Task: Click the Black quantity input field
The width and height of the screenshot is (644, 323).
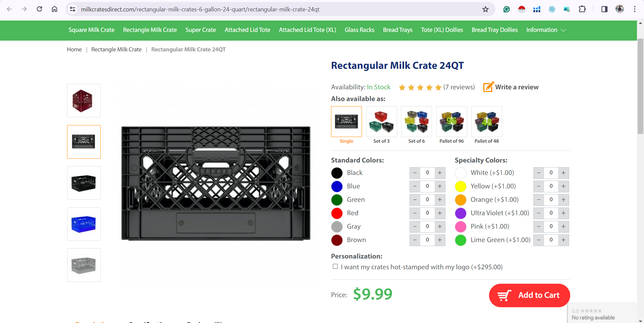Action: [x=427, y=173]
